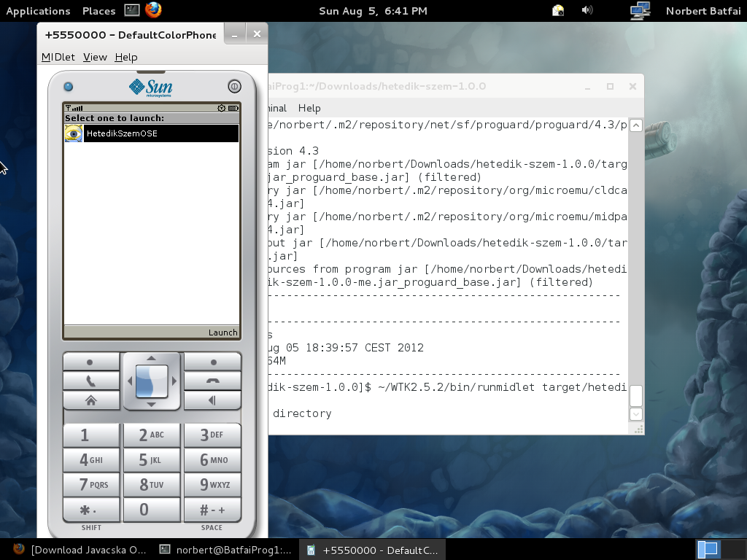Open the View menu in emulator
Image resolution: width=747 pixels, height=560 pixels.
(95, 57)
